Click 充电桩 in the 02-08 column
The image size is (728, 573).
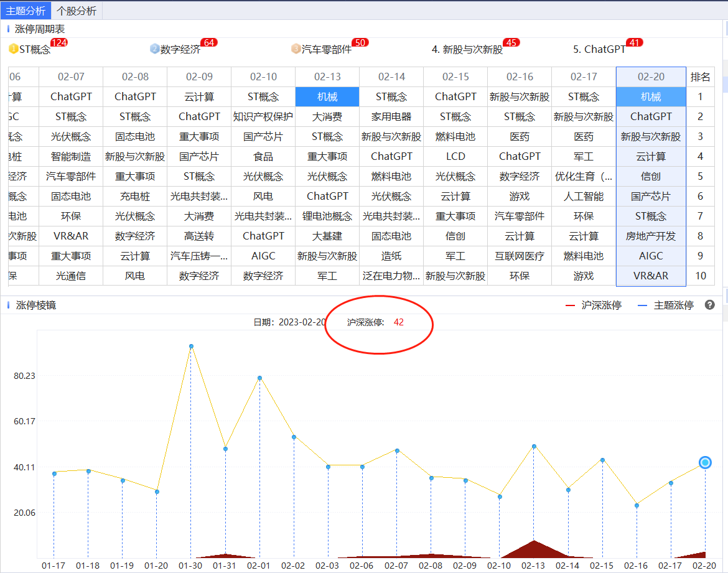tap(135, 197)
